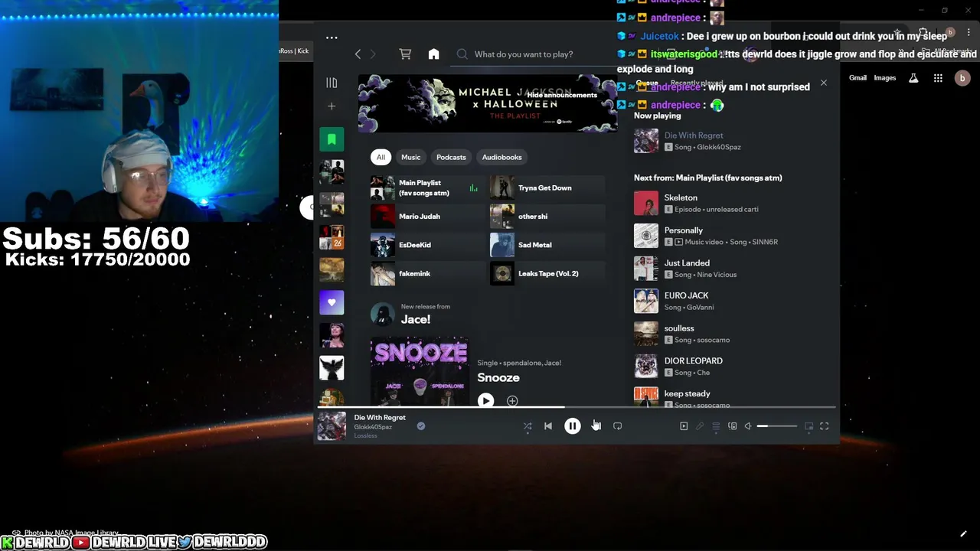The height and width of the screenshot is (551, 980).
Task: Open Google Labs flask icon
Action: click(913, 78)
